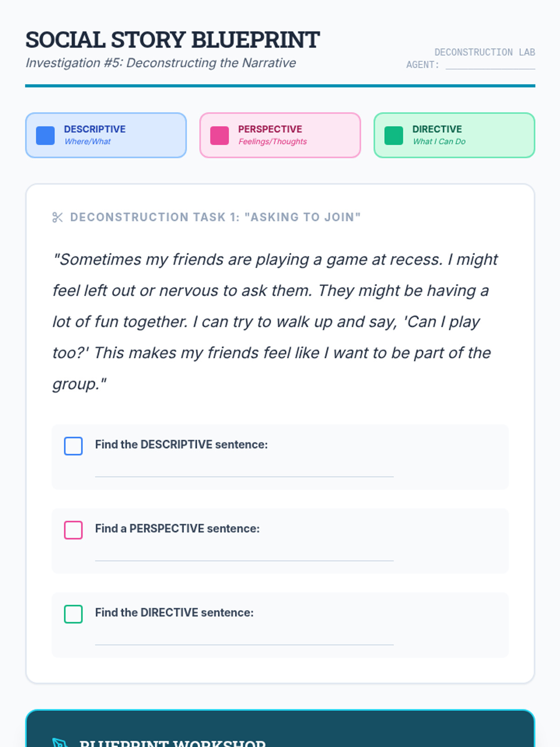Click the Deconstruction Lab label
This screenshot has width=560, height=747.
(484, 52)
